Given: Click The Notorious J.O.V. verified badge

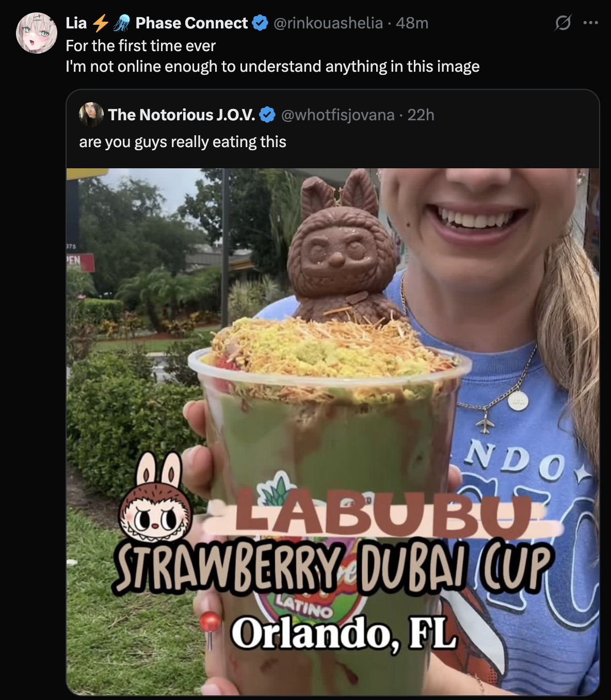Looking at the screenshot, I should tap(267, 115).
